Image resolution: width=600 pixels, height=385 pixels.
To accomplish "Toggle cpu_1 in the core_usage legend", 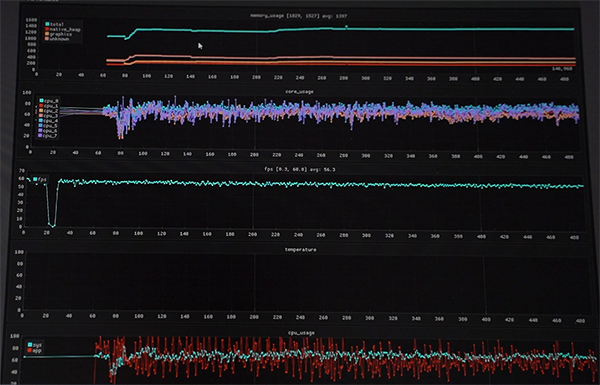I will tap(49, 106).
